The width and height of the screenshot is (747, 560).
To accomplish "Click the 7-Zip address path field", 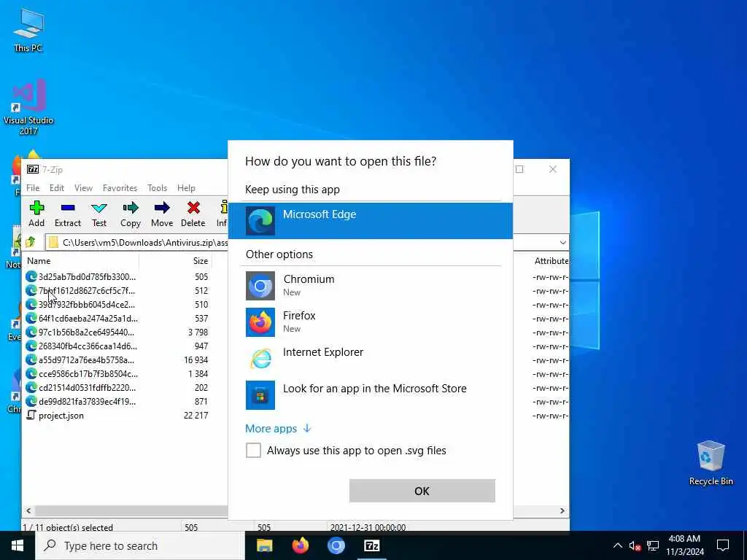I will pos(138,242).
